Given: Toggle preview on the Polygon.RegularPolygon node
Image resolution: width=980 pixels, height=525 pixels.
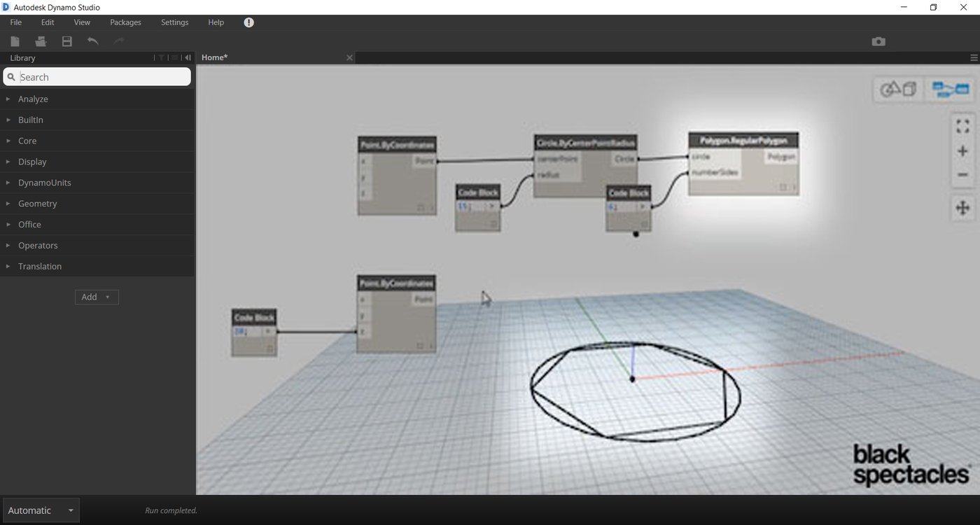Looking at the screenshot, I should [x=782, y=187].
